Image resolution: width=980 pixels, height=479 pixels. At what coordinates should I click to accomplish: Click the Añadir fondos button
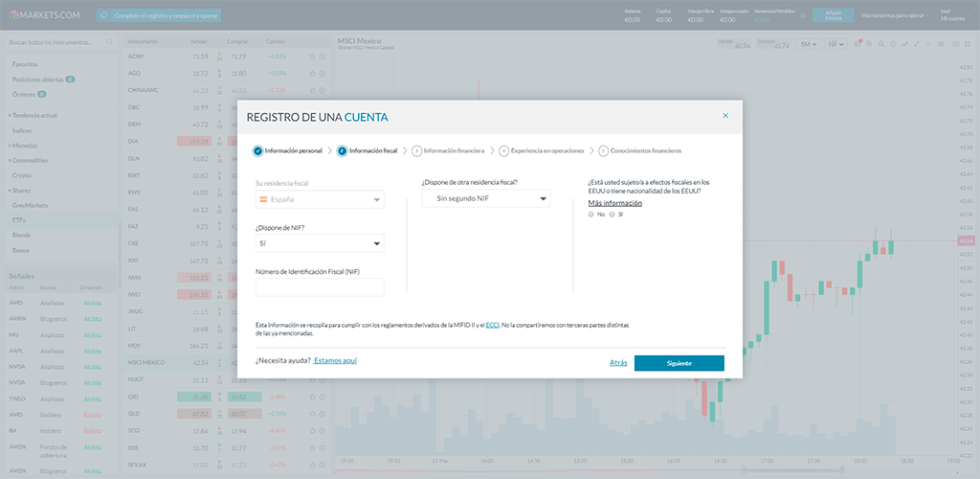[x=834, y=15]
